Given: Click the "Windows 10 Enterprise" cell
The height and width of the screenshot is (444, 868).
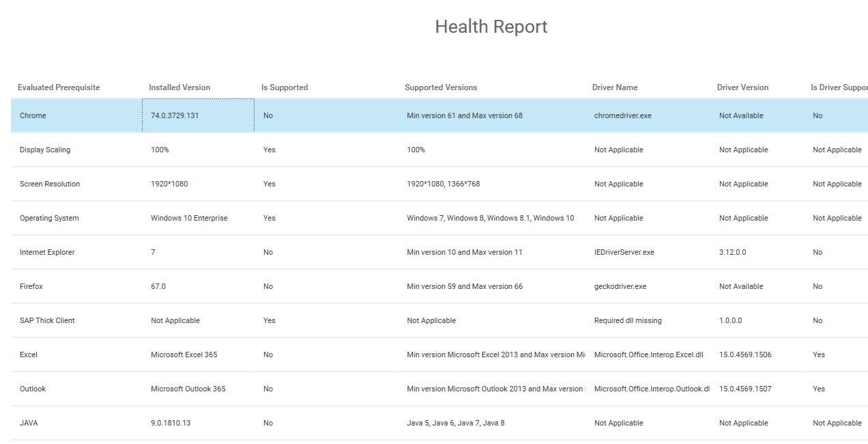Looking at the screenshot, I should (189, 218).
